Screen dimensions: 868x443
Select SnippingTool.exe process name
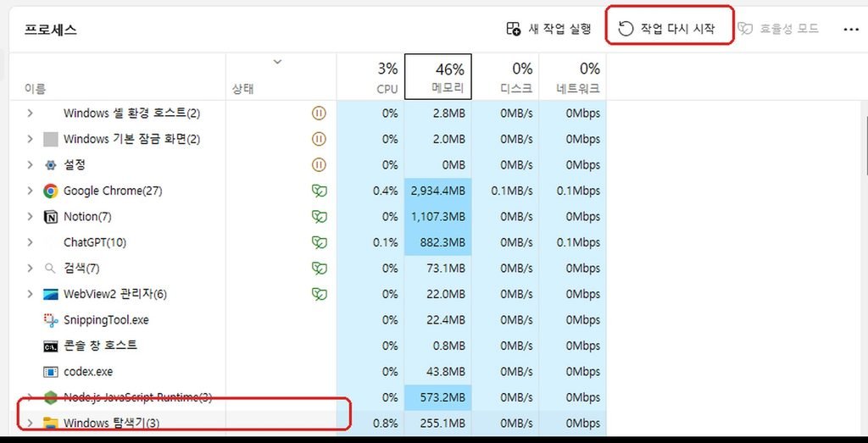pyautogui.click(x=106, y=319)
